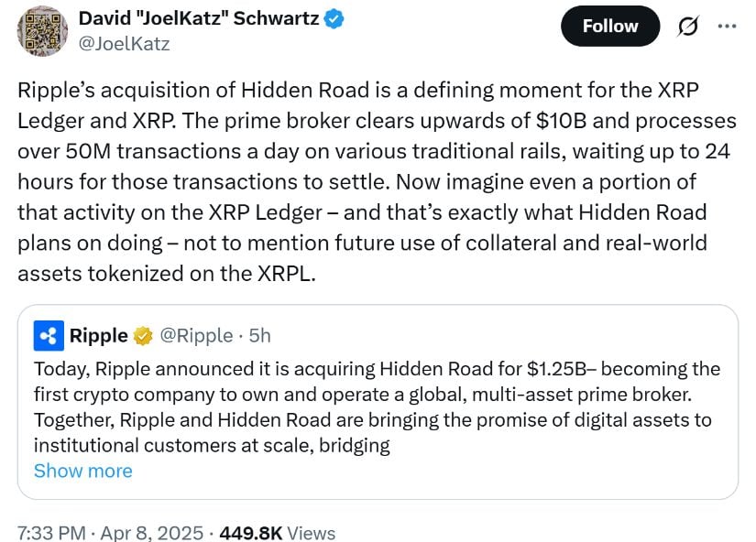Expand quoted post with Show more
Image resolution: width=756 pixels, height=542 pixels.
click(82, 471)
